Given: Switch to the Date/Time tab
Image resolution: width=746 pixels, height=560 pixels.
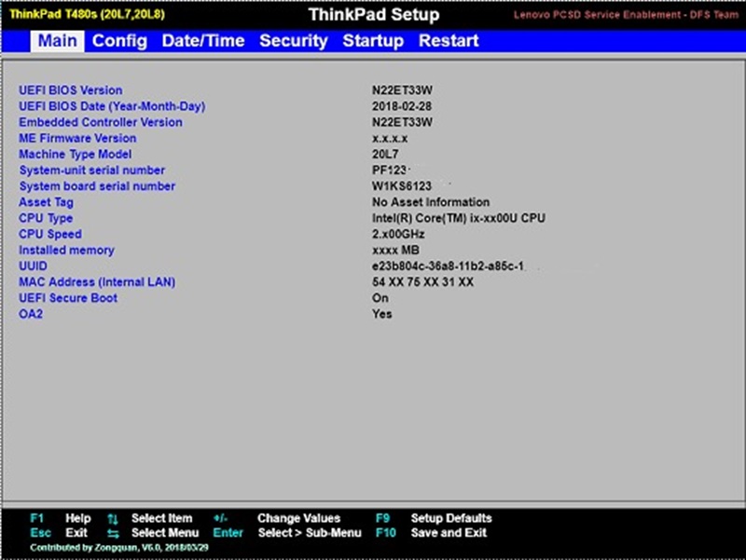Looking at the screenshot, I should pos(202,41).
